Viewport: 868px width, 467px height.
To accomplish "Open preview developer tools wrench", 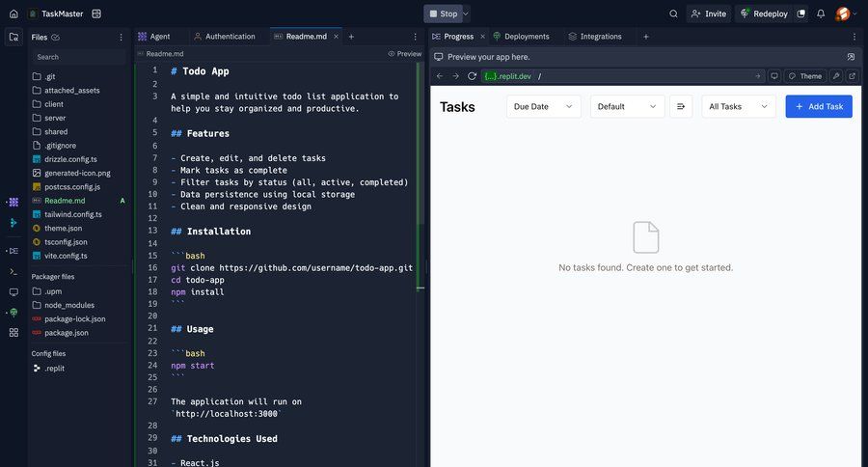I will coord(836,76).
